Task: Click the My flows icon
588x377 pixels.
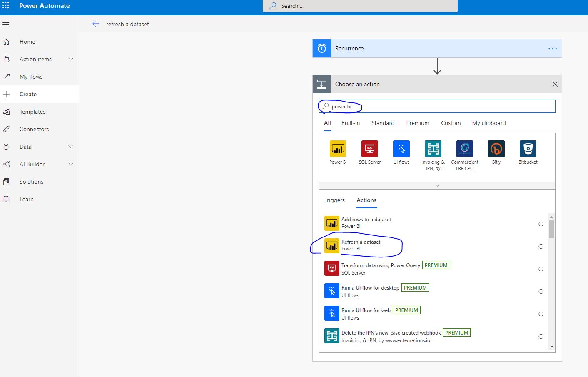Action: [x=6, y=77]
